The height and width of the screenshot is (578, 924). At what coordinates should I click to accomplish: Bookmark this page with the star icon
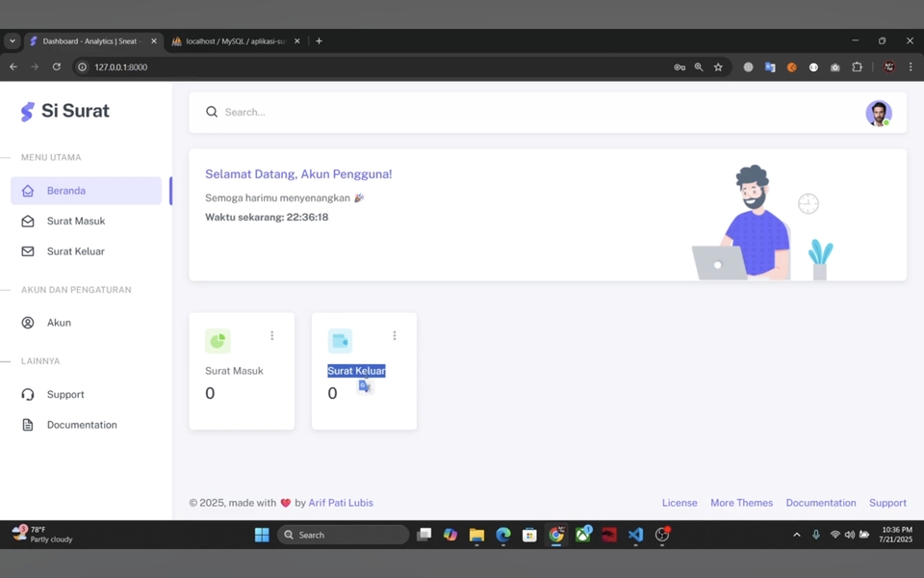pyautogui.click(x=718, y=67)
